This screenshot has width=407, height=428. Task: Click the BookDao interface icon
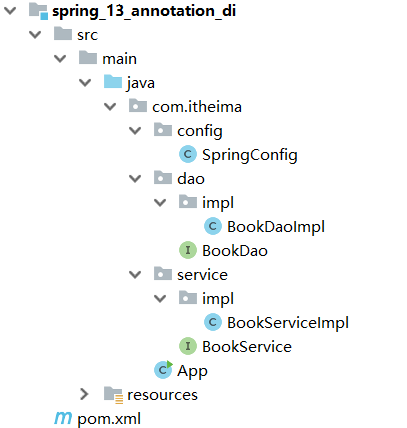click(188, 250)
